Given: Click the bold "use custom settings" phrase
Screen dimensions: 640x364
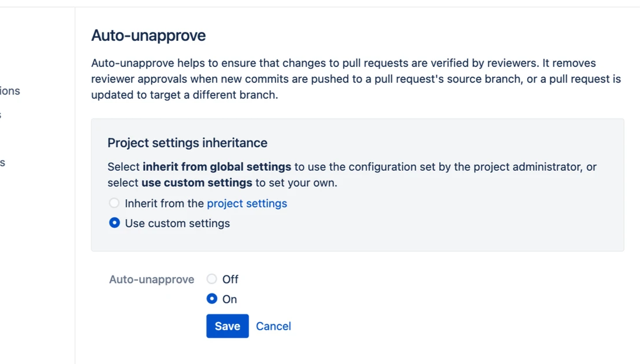Looking at the screenshot, I should [x=197, y=183].
